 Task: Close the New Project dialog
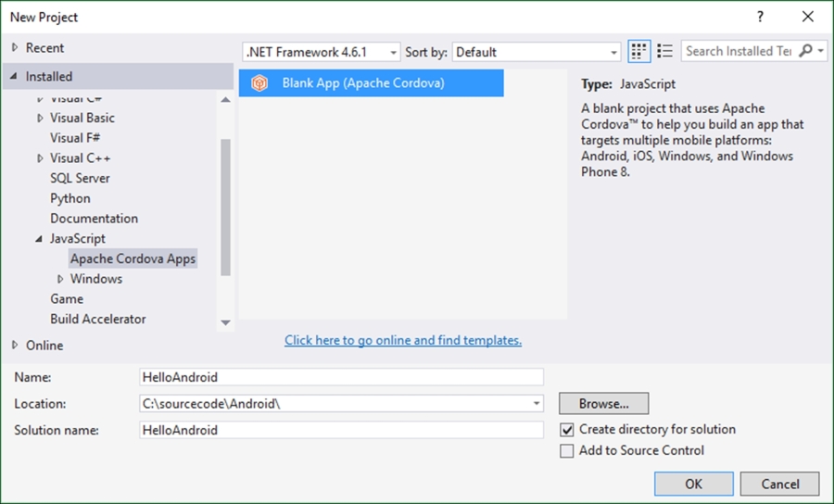[x=808, y=17]
